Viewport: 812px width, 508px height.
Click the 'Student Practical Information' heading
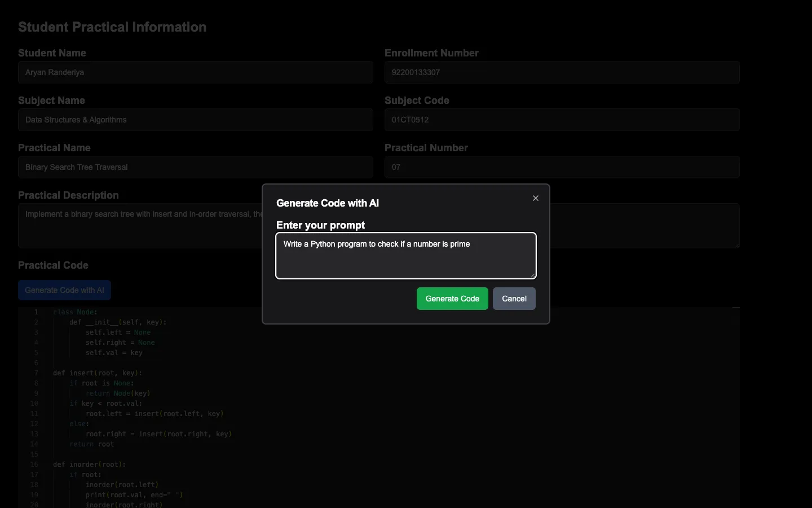click(x=112, y=27)
